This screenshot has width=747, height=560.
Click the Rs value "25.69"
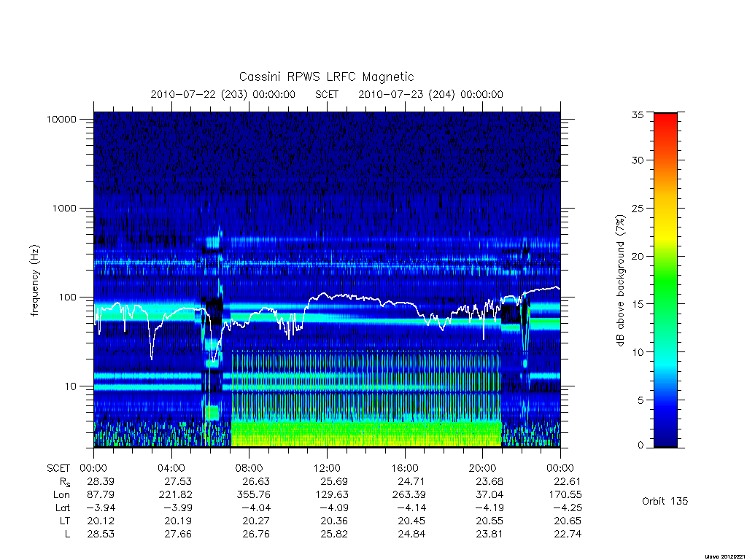point(334,481)
